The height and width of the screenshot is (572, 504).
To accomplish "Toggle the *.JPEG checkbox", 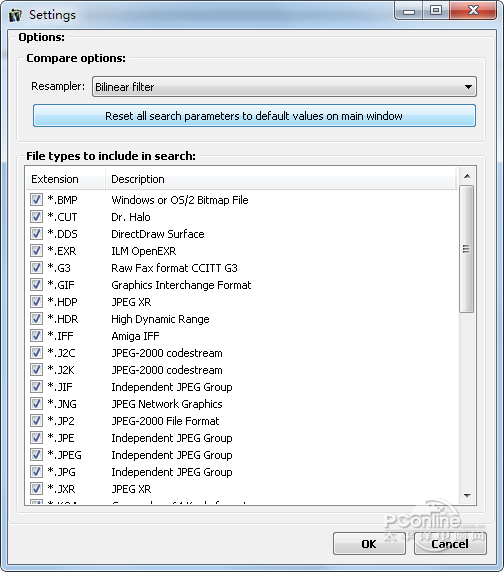I will tap(36, 455).
